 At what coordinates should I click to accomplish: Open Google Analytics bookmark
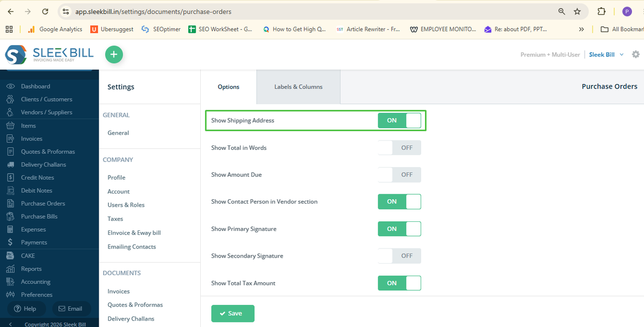(x=55, y=29)
